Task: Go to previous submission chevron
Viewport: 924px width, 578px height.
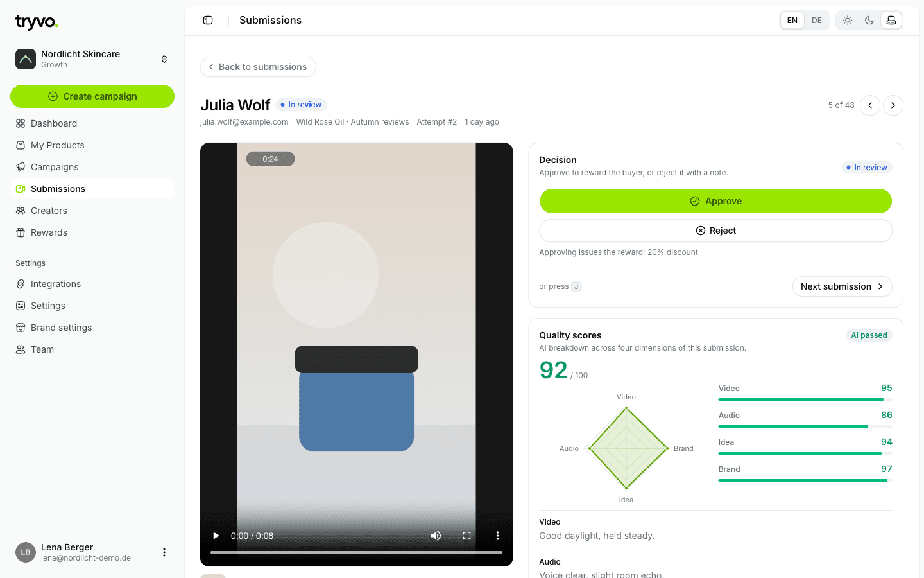Action: tap(870, 105)
